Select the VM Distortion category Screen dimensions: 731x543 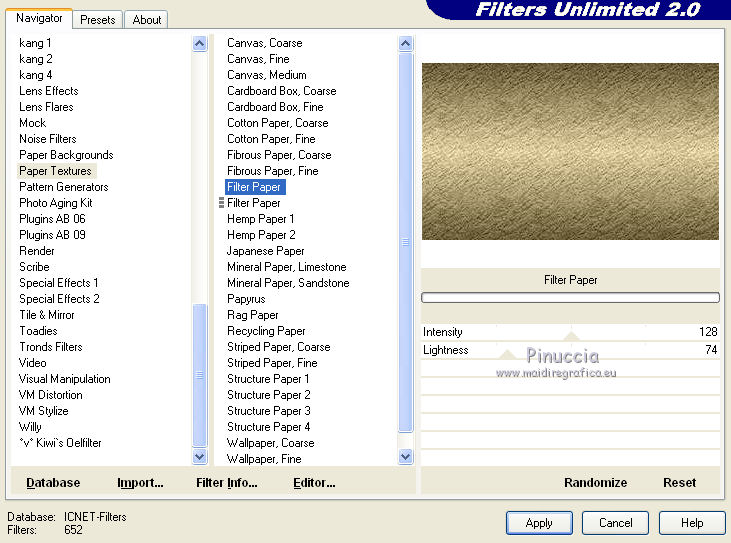tap(51, 395)
